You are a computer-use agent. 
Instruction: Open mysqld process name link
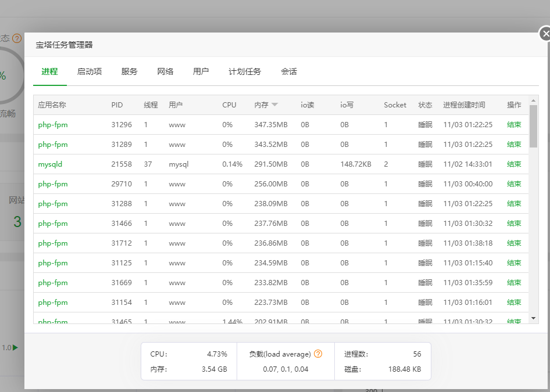coord(50,164)
